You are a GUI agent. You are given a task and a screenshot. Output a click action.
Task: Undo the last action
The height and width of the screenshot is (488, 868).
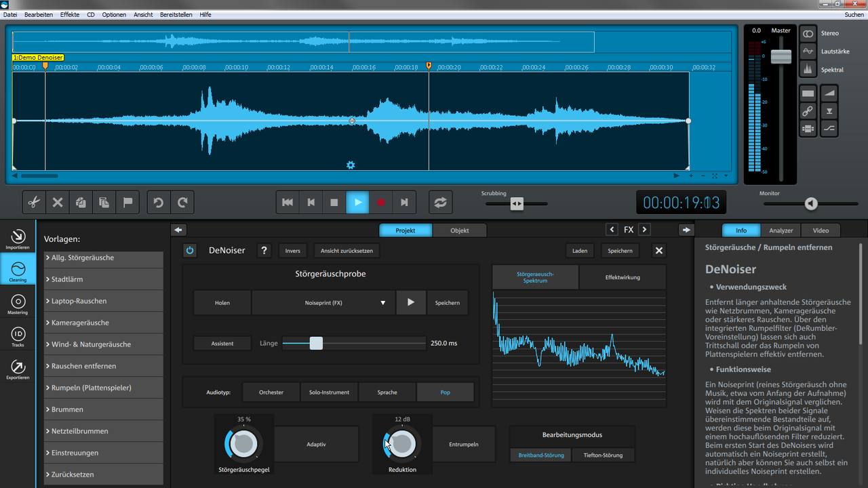point(159,202)
